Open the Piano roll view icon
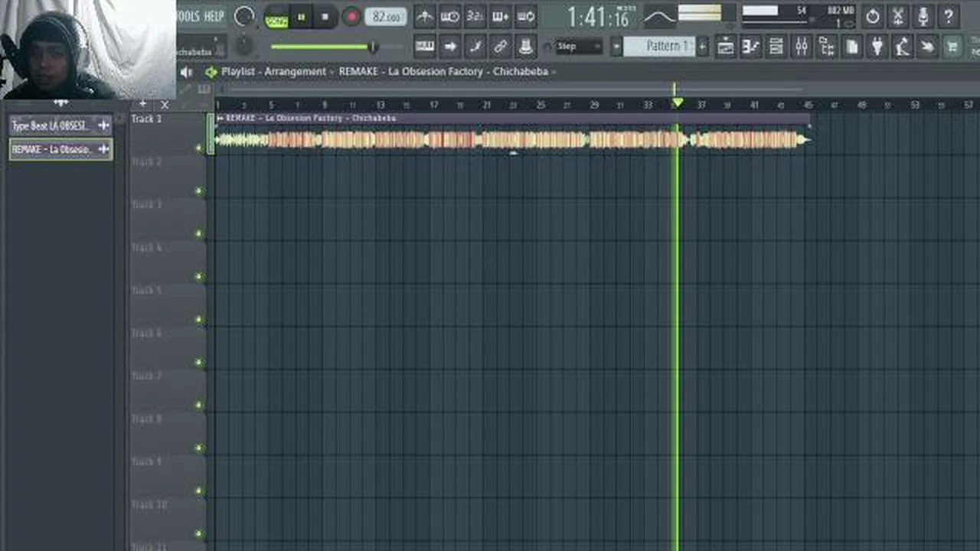Screen dimensions: 980x551 751,47
